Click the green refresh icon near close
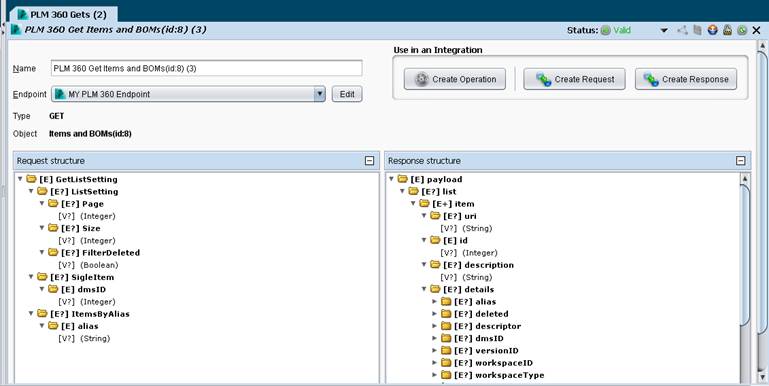Viewport: 769px width, 386px height. click(x=742, y=30)
